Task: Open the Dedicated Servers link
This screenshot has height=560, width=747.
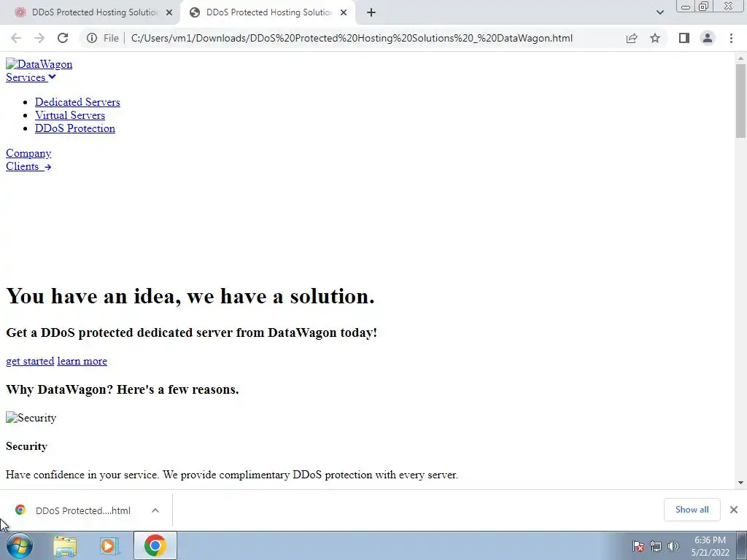Action: click(77, 102)
